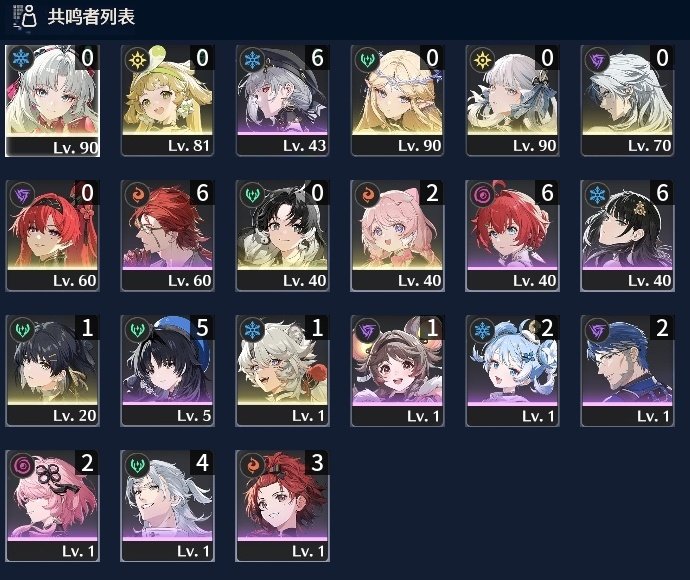The width and height of the screenshot is (690, 580).
Task: Pick the pink-haired fusion Lv. 40 character
Action: pos(397,235)
